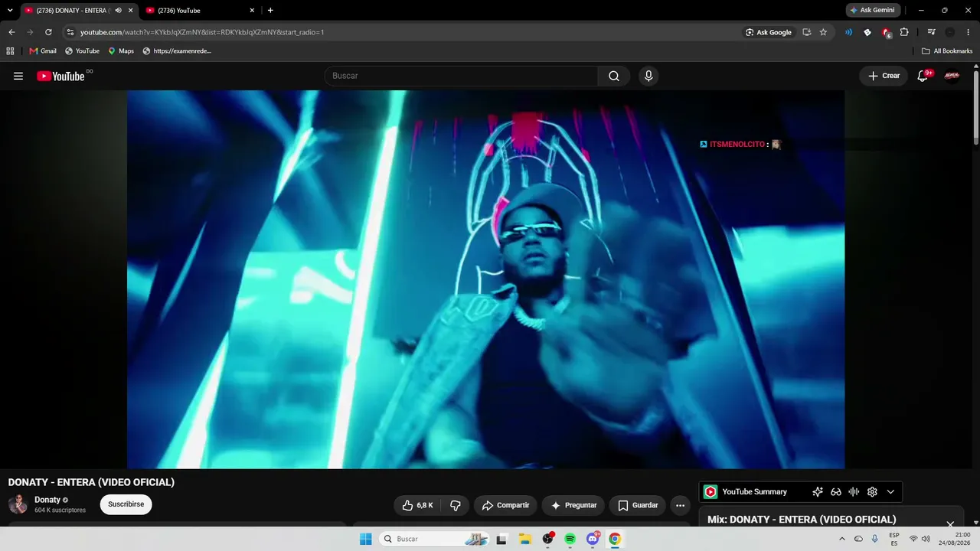
Task: Click the music video player
Action: click(x=485, y=279)
